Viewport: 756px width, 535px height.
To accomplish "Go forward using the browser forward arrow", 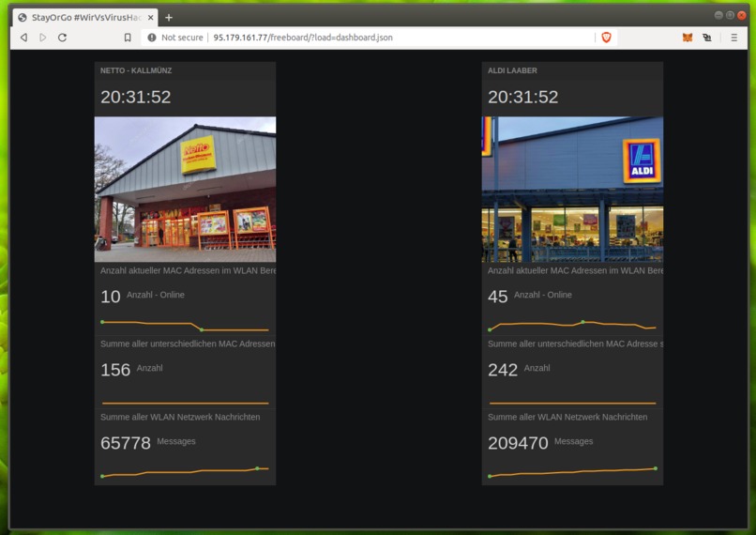I will (43, 38).
